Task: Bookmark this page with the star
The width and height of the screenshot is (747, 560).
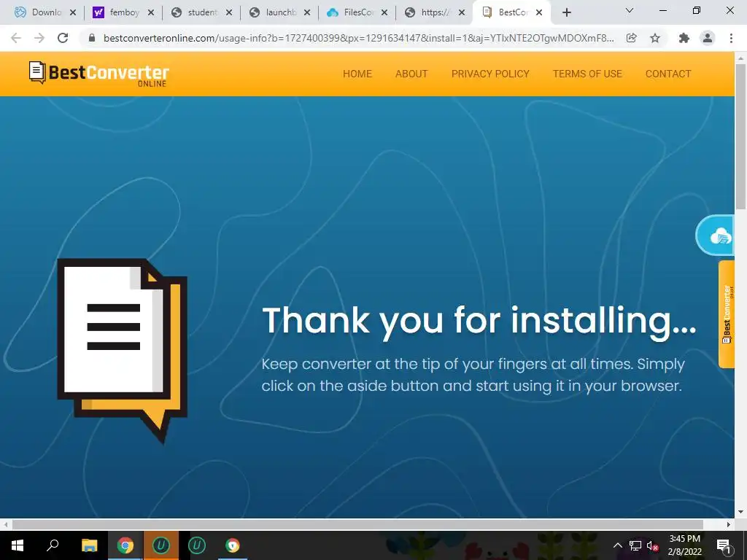Action: 655,38
